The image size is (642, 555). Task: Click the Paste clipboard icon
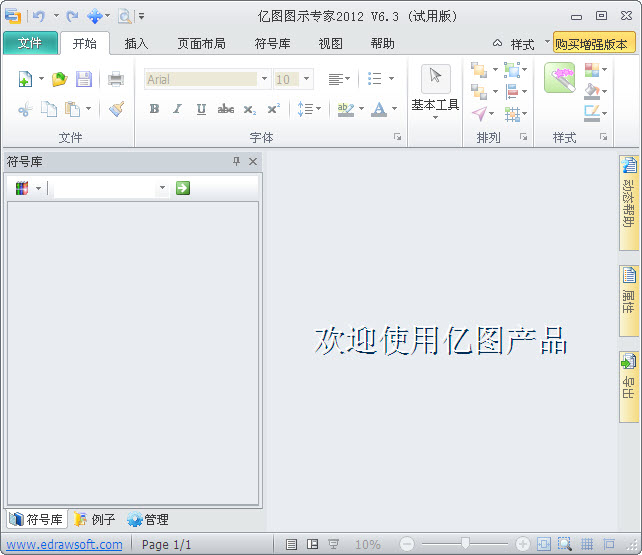73,109
